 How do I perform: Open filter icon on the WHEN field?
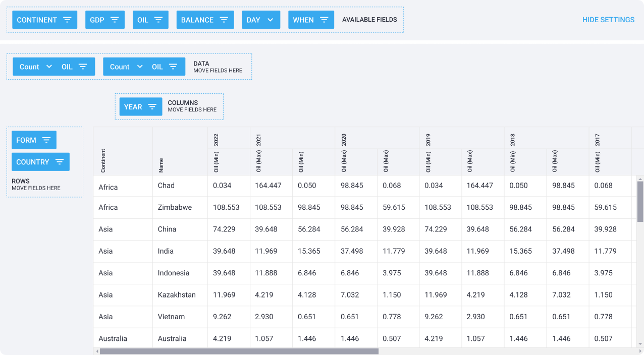(324, 20)
